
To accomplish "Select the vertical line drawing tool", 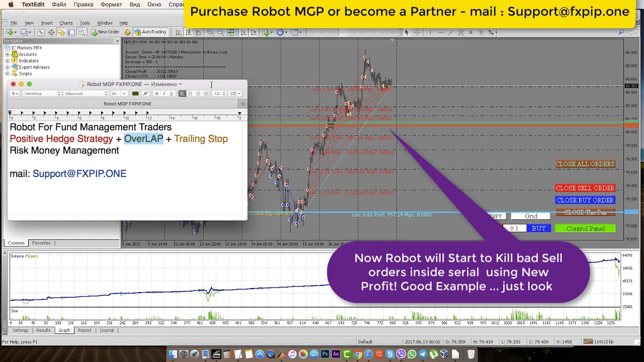I will pyautogui.click(x=430, y=32).
